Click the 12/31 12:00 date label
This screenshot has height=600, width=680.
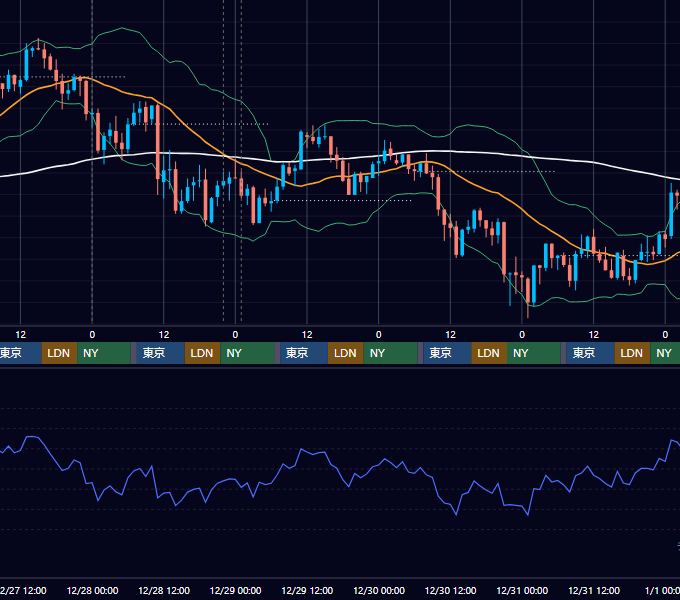click(594, 590)
